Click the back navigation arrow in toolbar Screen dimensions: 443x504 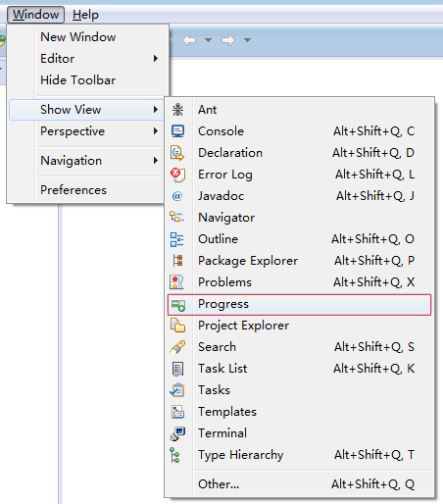[189, 40]
